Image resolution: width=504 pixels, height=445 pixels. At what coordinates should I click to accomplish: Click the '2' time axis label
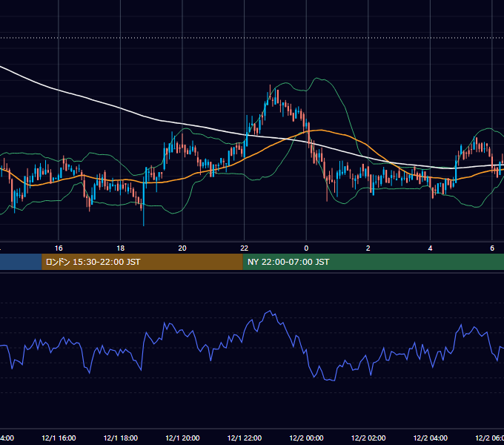point(368,248)
